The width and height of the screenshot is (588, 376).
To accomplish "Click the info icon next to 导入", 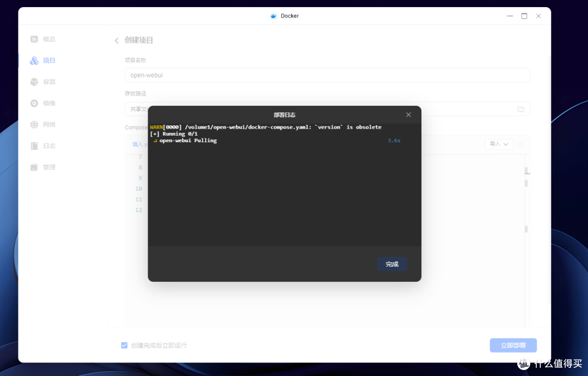I will pyautogui.click(x=520, y=144).
